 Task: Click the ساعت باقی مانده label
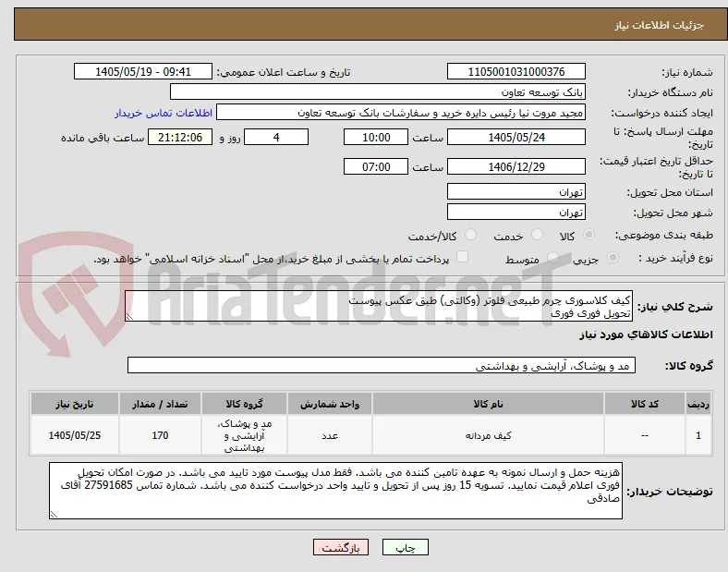coord(103,138)
